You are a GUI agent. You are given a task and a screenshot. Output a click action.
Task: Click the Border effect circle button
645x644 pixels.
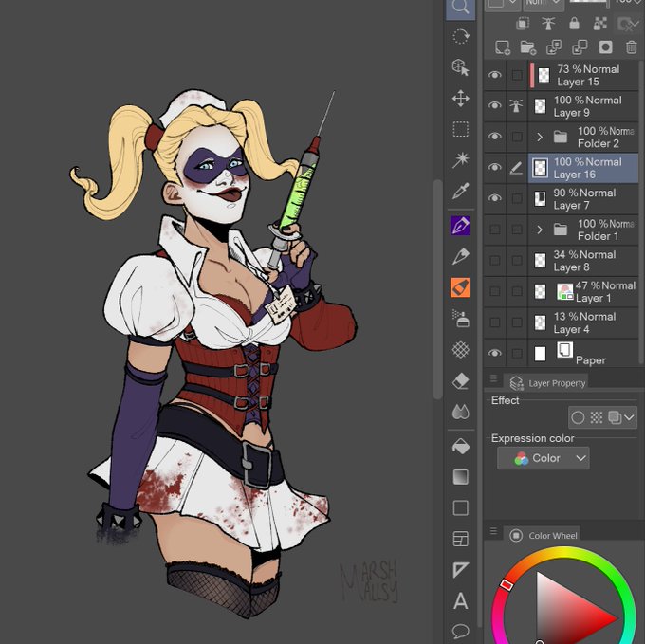pos(578,417)
